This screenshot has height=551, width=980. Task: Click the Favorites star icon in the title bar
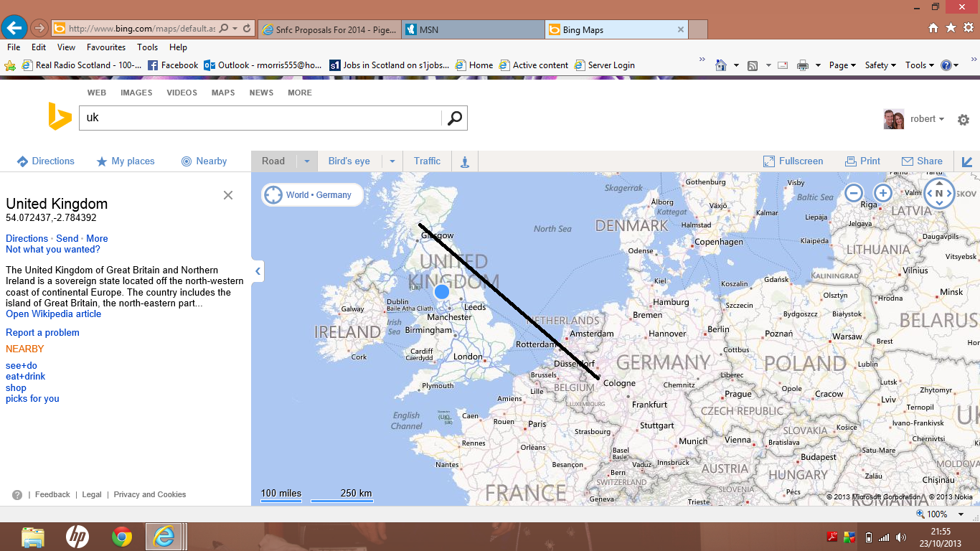(951, 28)
